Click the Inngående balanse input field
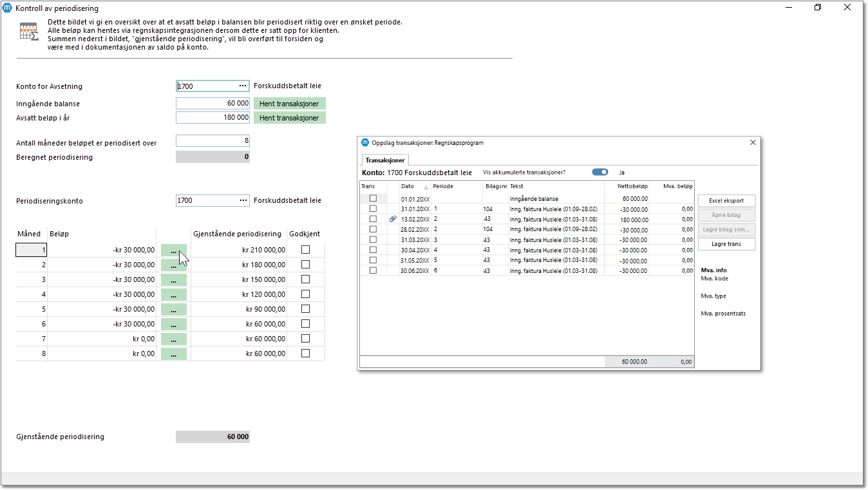Image resolution: width=868 pixels, height=490 pixels. pyautogui.click(x=212, y=104)
